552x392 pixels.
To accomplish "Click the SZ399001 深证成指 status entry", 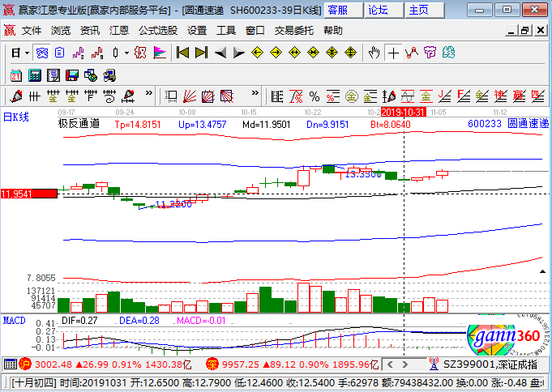I will [x=490, y=364].
